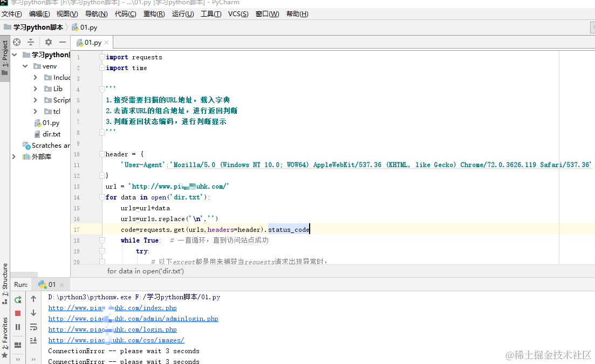Open the 导航(N) menu
595x364 pixels.
(97, 14)
